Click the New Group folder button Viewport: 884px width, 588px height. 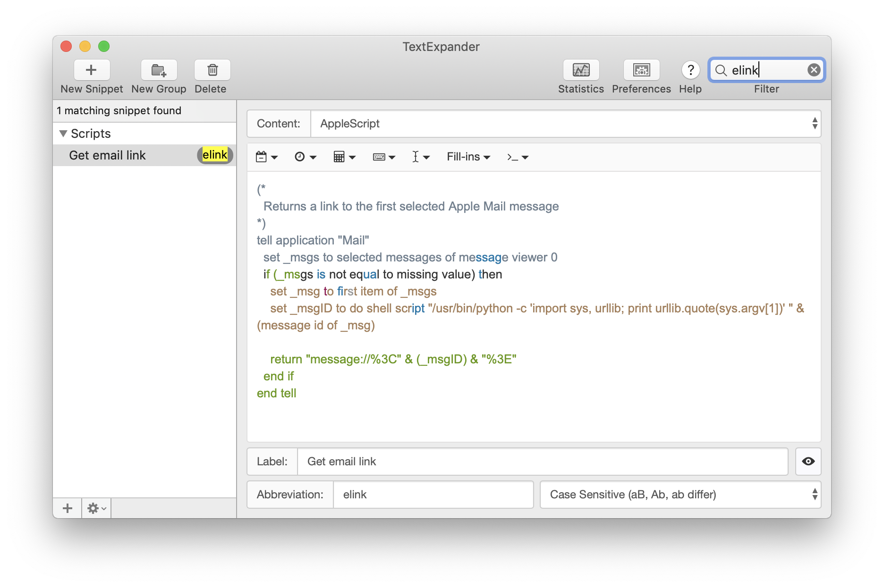pos(159,70)
